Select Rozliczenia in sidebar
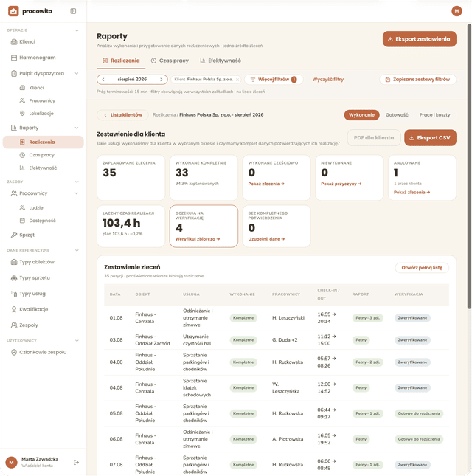The image size is (472, 476). (x=43, y=142)
